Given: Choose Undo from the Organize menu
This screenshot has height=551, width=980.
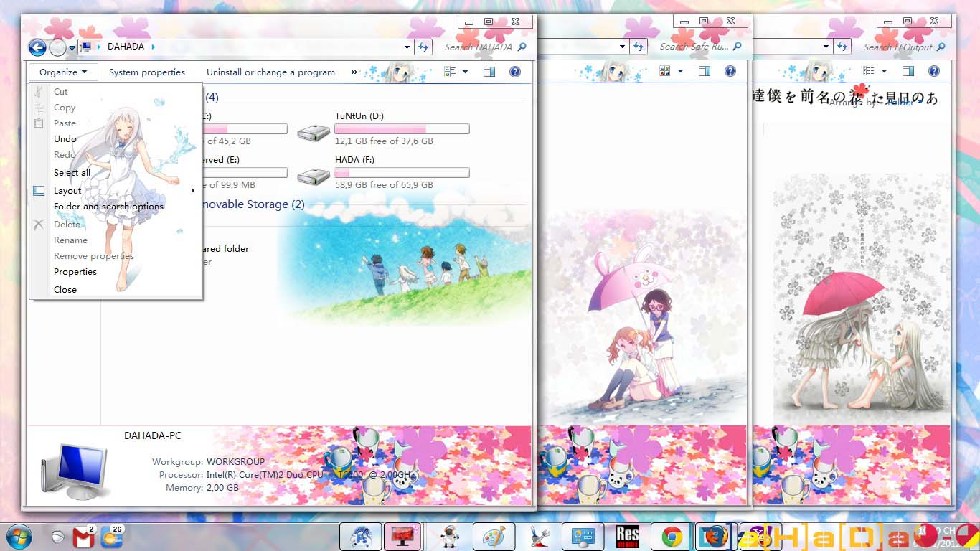Looking at the screenshot, I should [116, 139].
